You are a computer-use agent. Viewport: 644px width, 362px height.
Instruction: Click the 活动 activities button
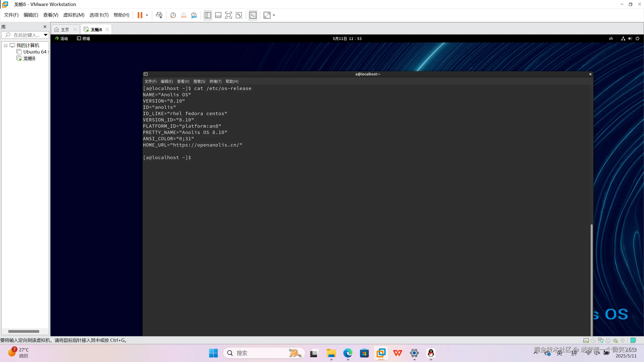62,38
